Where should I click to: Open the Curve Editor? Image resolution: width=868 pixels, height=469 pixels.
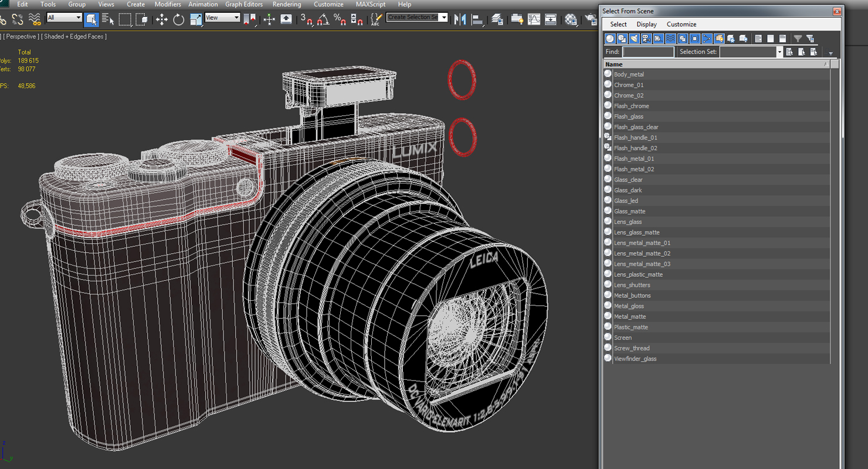[x=534, y=19]
